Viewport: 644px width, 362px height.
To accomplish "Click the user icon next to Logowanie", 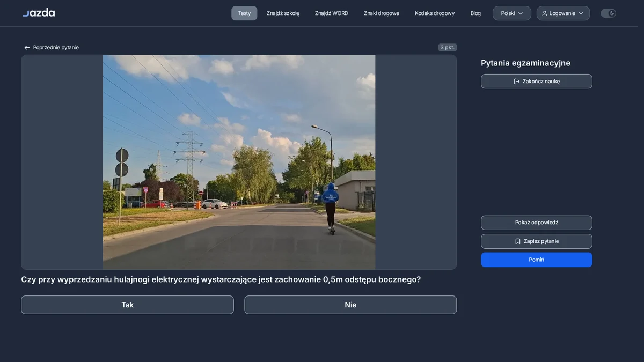I will pyautogui.click(x=545, y=13).
